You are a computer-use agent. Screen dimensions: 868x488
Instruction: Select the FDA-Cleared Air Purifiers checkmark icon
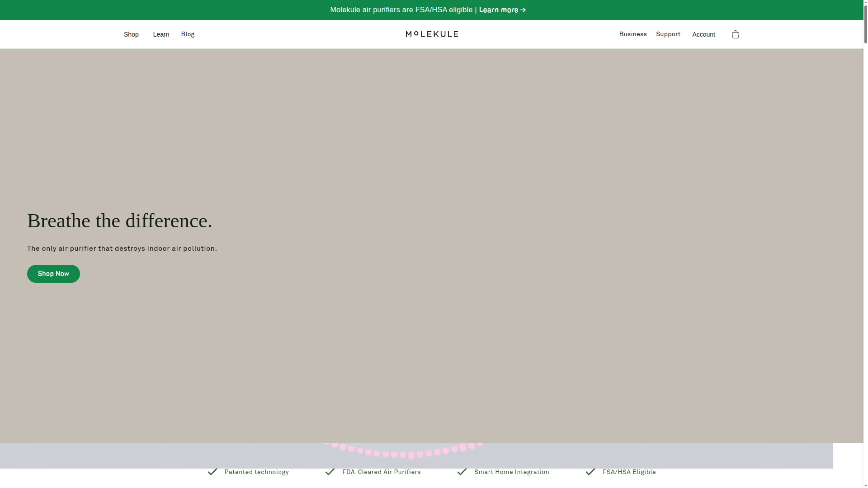pyautogui.click(x=330, y=472)
